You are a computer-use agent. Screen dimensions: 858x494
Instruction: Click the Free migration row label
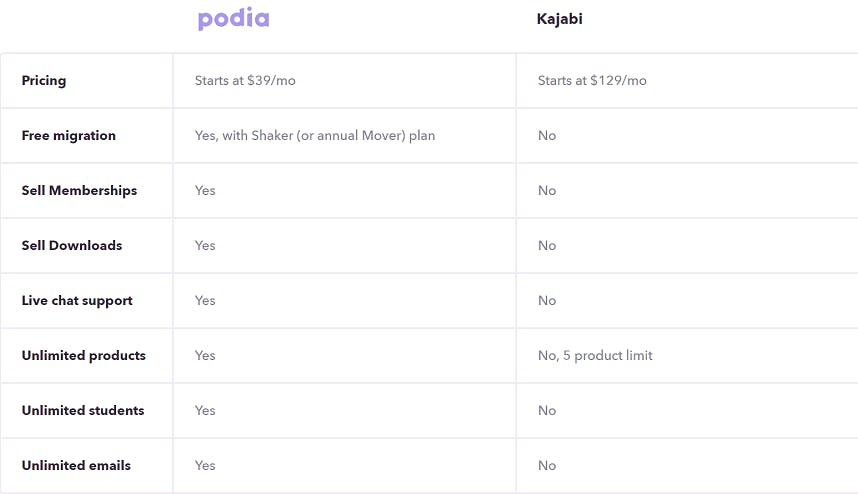(68, 136)
